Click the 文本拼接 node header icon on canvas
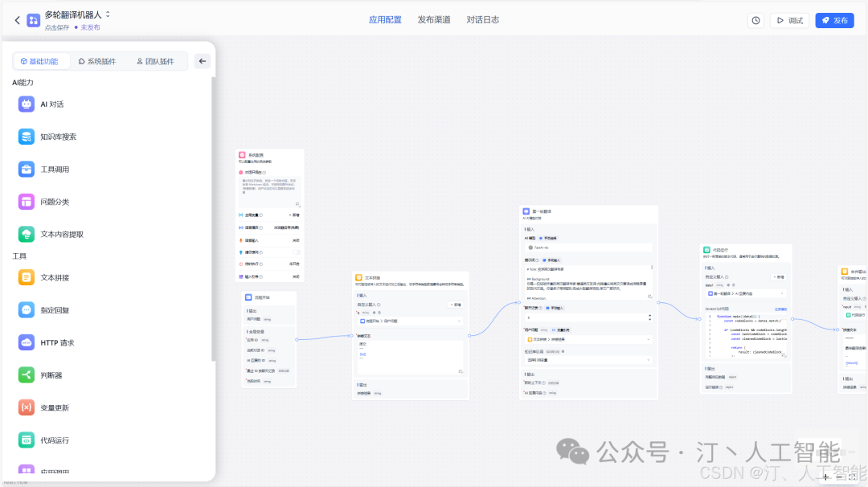This screenshot has width=868, height=487. pos(358,278)
